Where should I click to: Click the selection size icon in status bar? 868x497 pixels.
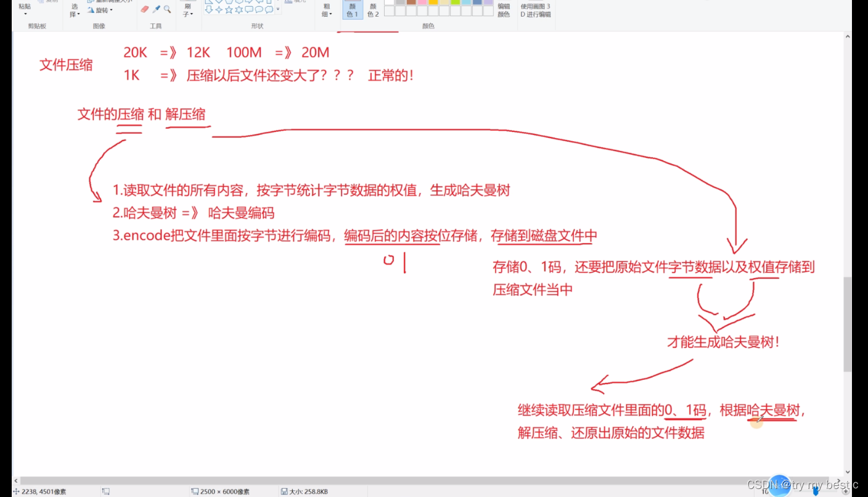pos(105,491)
